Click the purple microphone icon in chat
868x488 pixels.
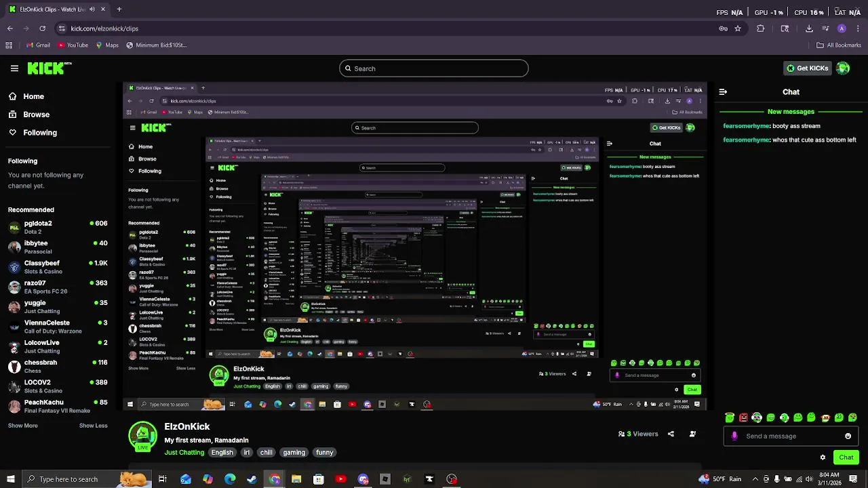734,436
